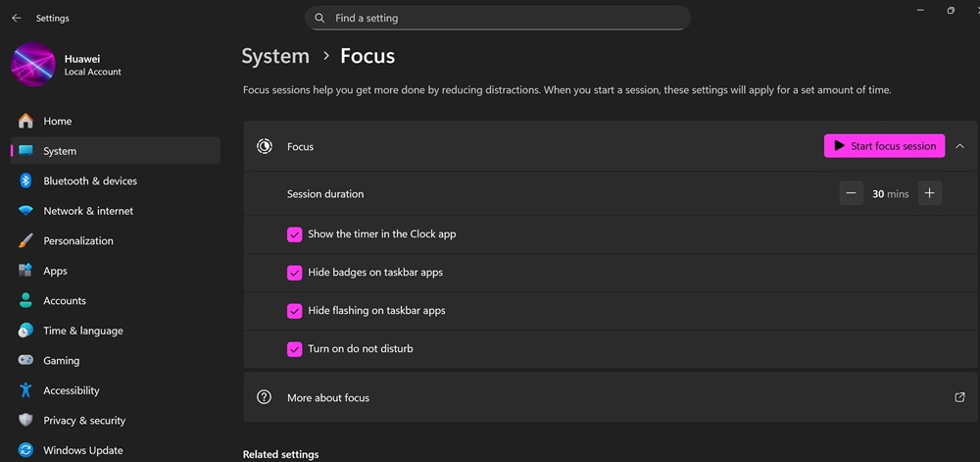Click the Privacy & security shield icon

(25, 420)
